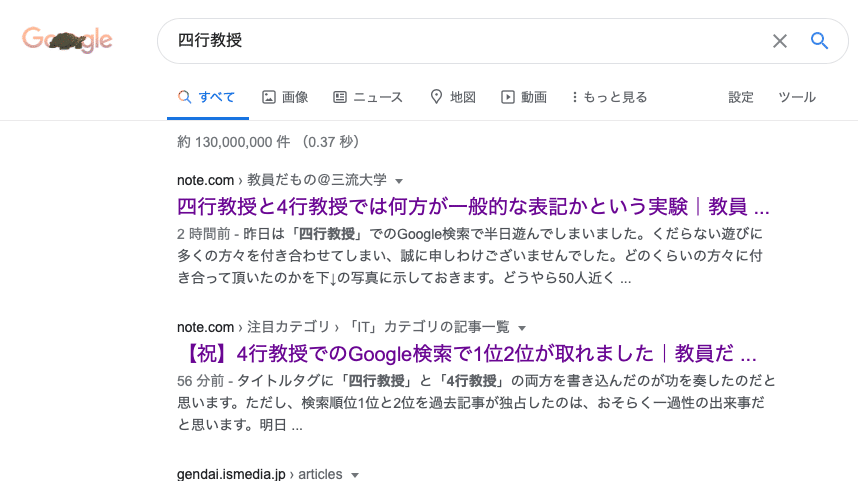The height and width of the screenshot is (481, 858).
Task: Switch to the 動画 tab
Action: coord(524,97)
